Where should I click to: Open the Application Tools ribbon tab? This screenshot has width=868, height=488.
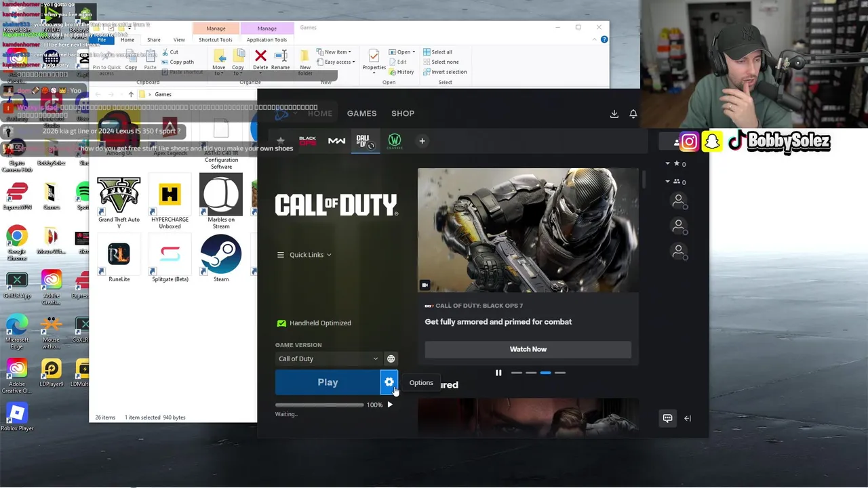267,40
